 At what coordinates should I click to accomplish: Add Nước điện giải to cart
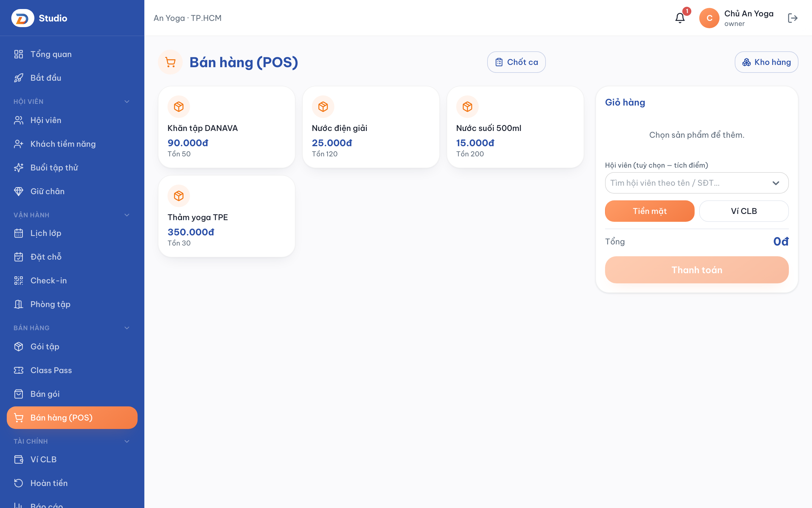click(371, 127)
